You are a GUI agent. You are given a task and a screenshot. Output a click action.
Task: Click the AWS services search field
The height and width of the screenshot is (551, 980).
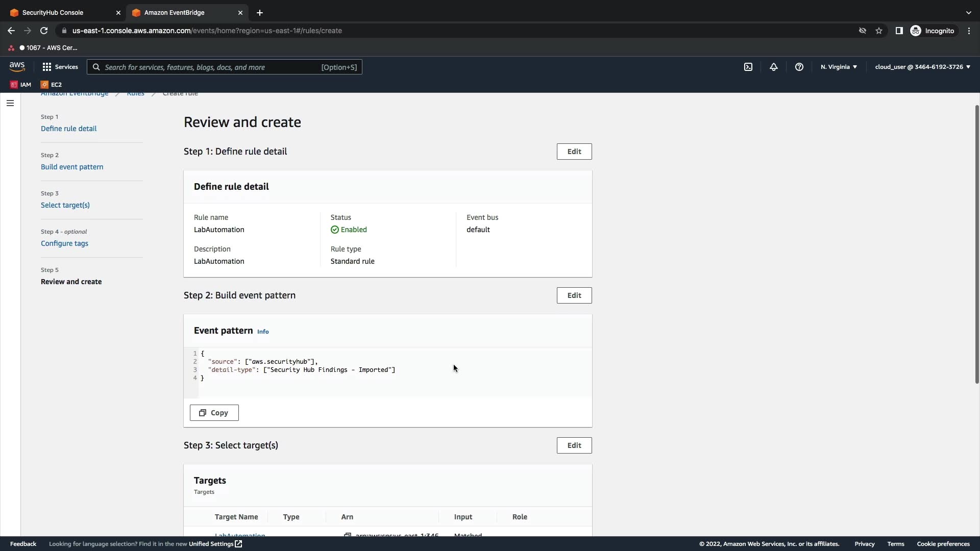212,67
